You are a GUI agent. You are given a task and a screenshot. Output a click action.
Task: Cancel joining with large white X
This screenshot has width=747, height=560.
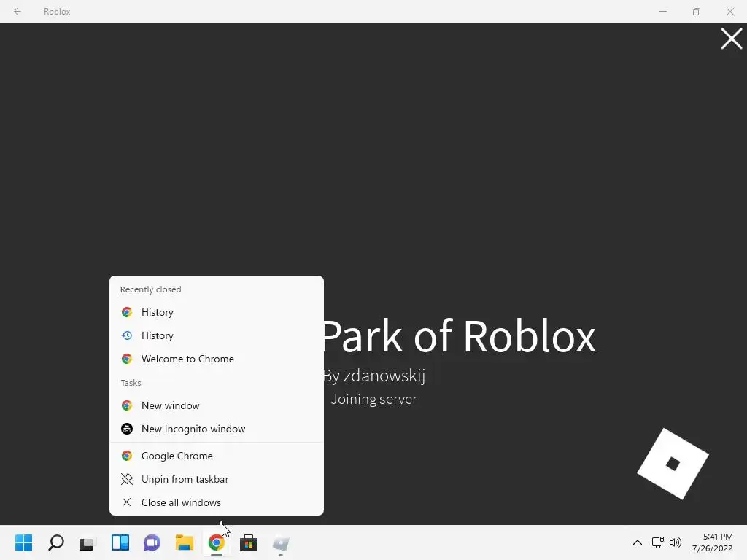click(731, 39)
